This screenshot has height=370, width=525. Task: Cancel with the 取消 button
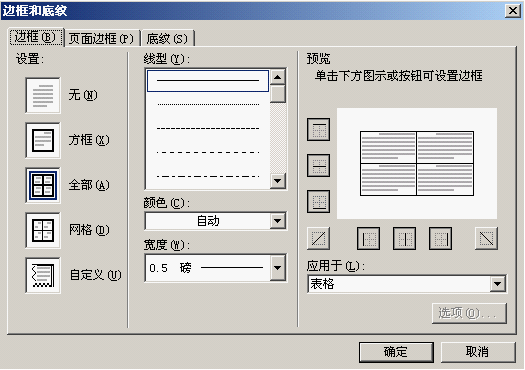(x=478, y=352)
